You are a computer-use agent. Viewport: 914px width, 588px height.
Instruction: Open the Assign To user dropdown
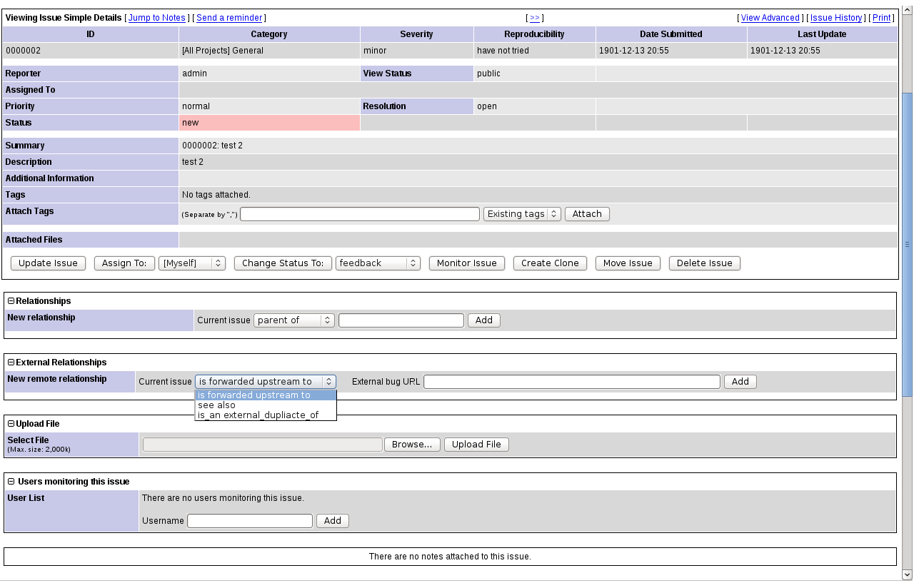pos(192,263)
